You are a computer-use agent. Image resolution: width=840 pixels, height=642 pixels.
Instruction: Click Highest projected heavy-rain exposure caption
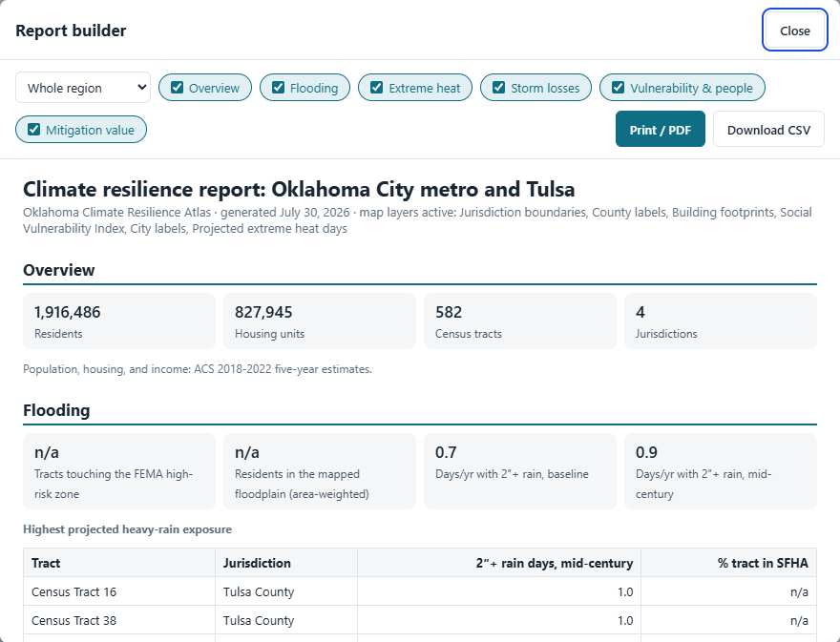(128, 529)
